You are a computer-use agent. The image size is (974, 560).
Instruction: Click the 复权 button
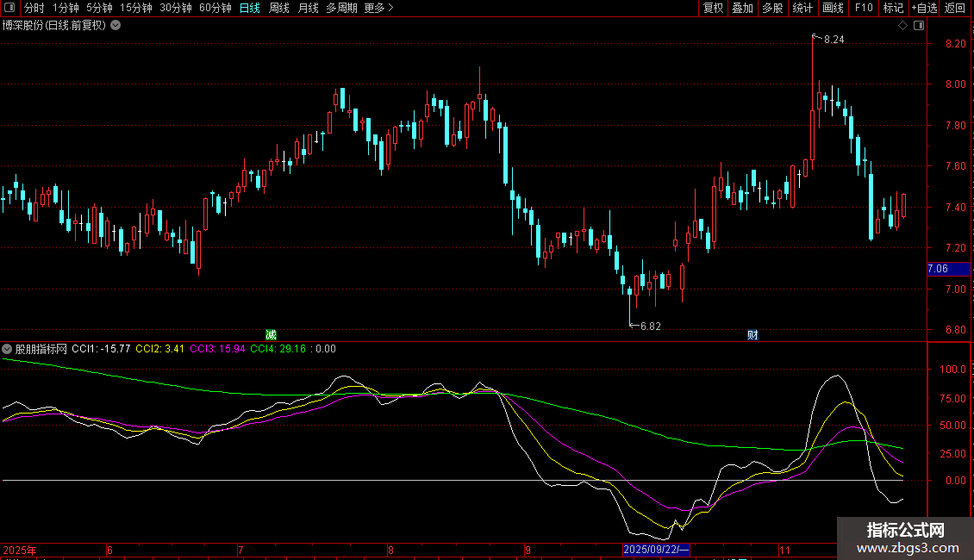pos(714,8)
